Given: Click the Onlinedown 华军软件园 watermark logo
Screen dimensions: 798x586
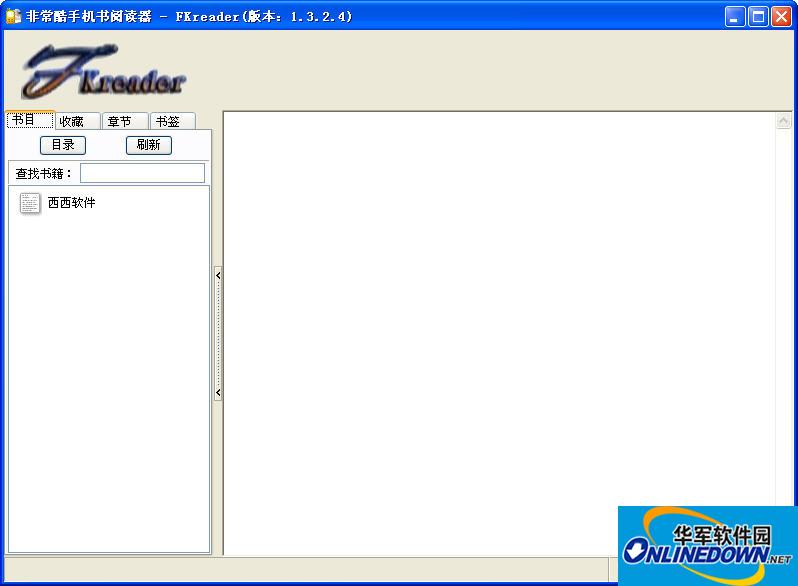Looking at the screenshot, I should coord(707,546).
